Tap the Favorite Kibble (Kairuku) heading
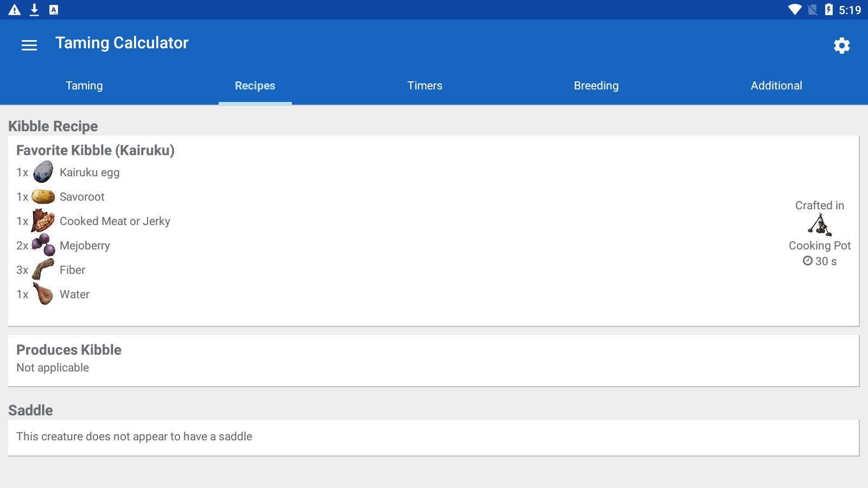 [95, 150]
